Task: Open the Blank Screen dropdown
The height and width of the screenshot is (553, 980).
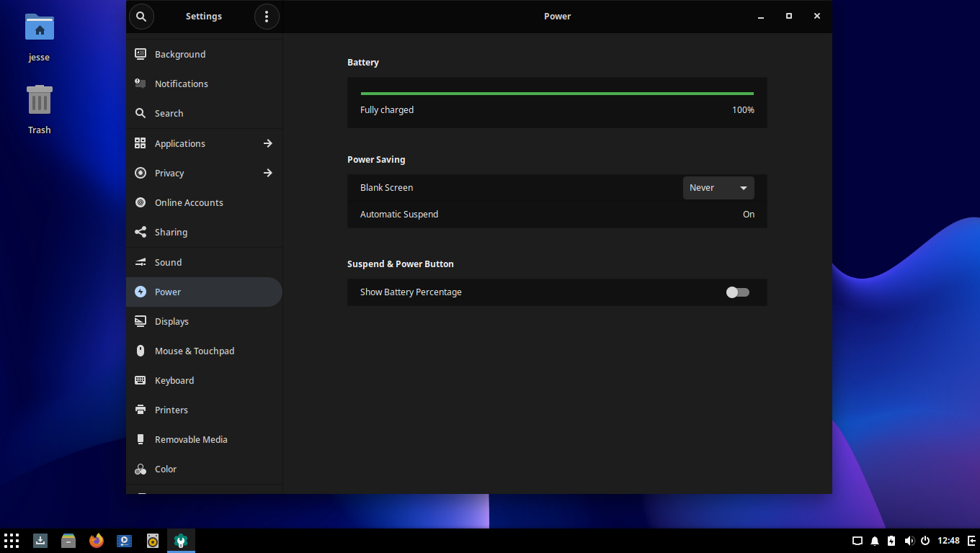Action: pos(718,188)
